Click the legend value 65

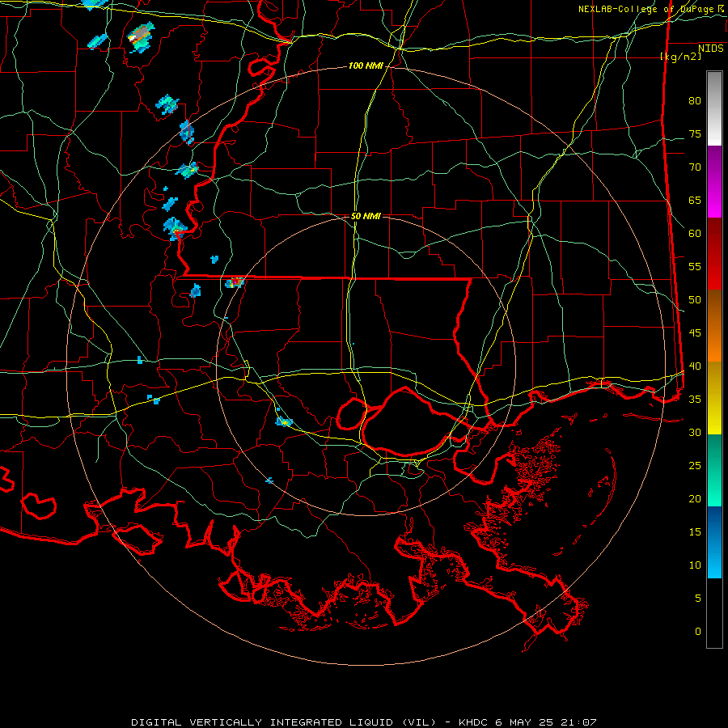[695, 200]
